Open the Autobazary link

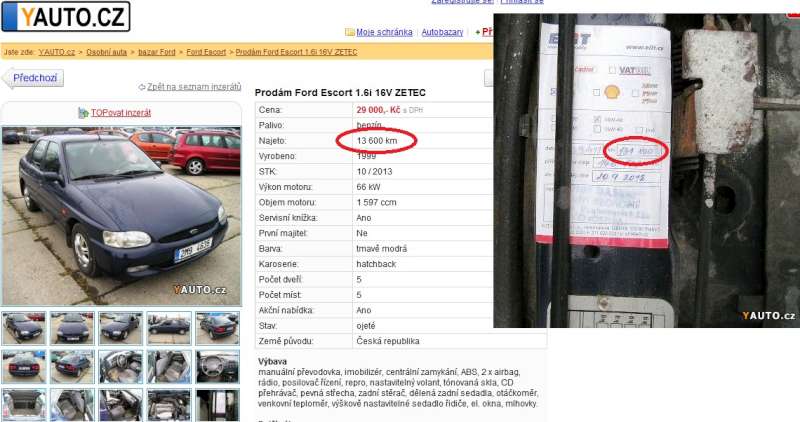(x=442, y=33)
